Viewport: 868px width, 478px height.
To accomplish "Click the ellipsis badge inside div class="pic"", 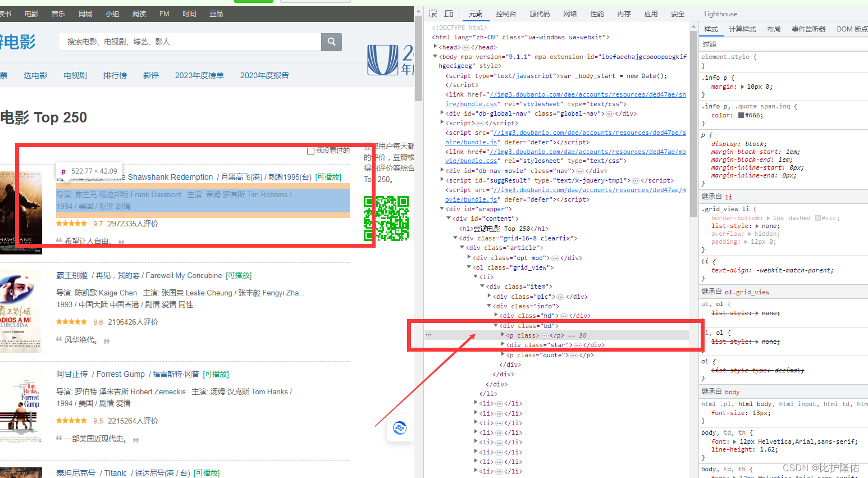I will (x=560, y=297).
